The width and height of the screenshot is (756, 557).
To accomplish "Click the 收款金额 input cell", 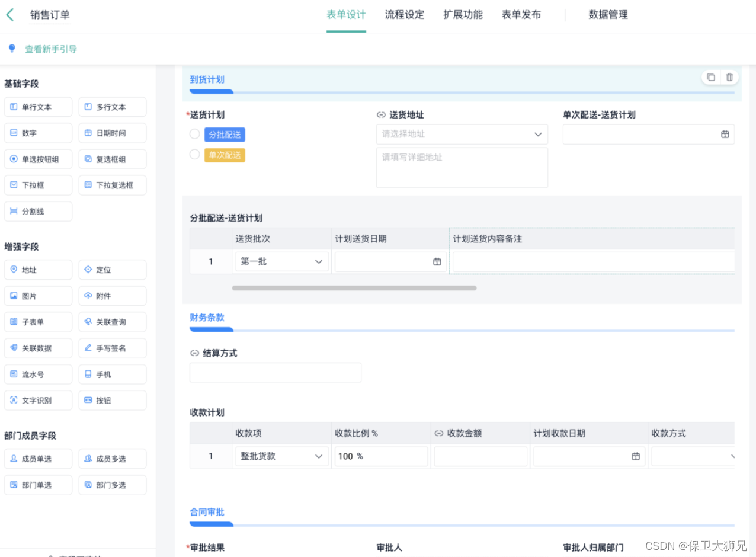I will 480,456.
